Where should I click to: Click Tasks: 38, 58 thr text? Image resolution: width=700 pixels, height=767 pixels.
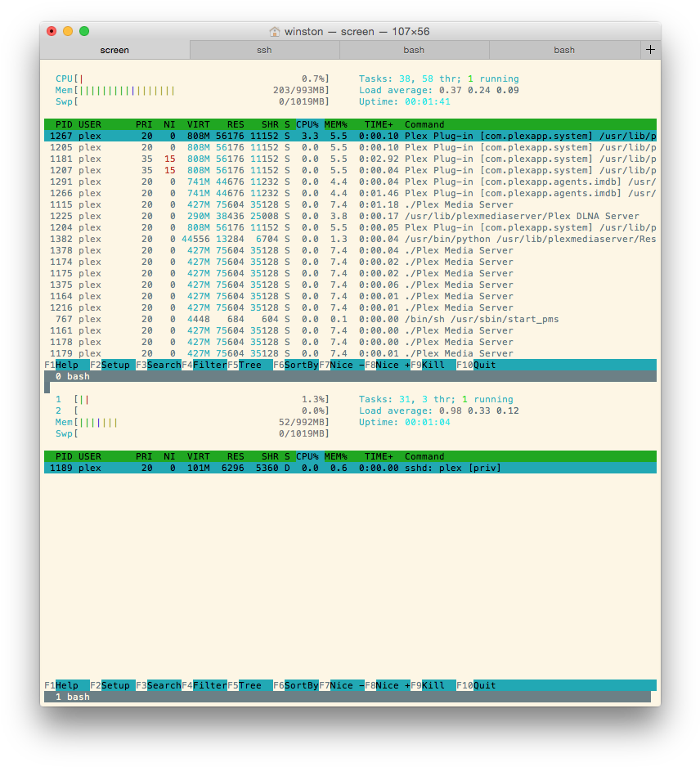tap(410, 78)
